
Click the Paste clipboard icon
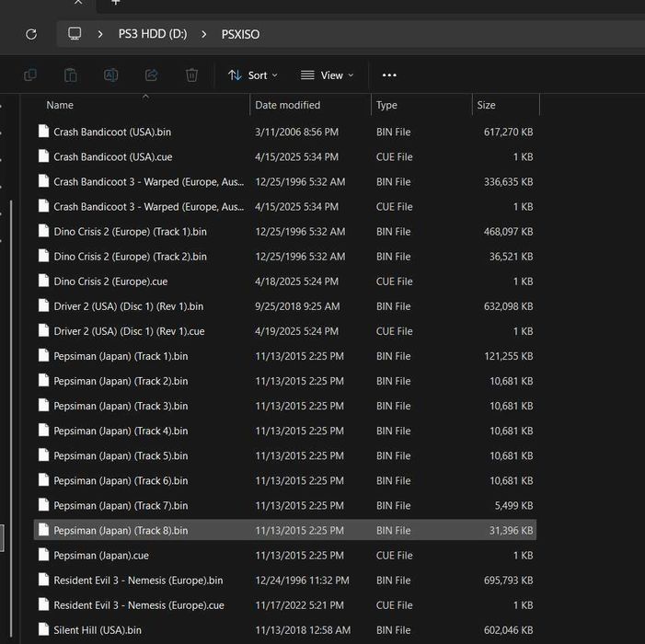[70, 75]
